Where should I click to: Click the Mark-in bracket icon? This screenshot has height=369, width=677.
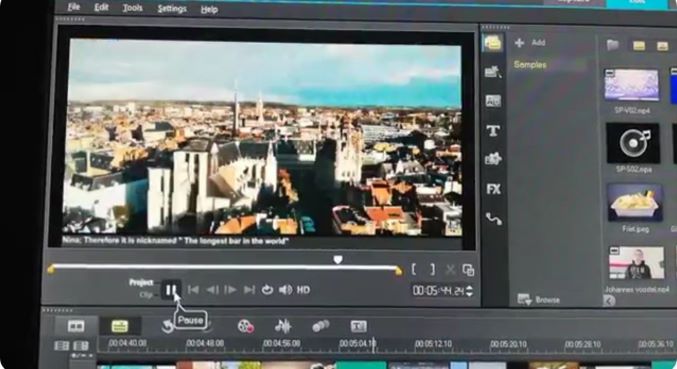click(x=414, y=270)
